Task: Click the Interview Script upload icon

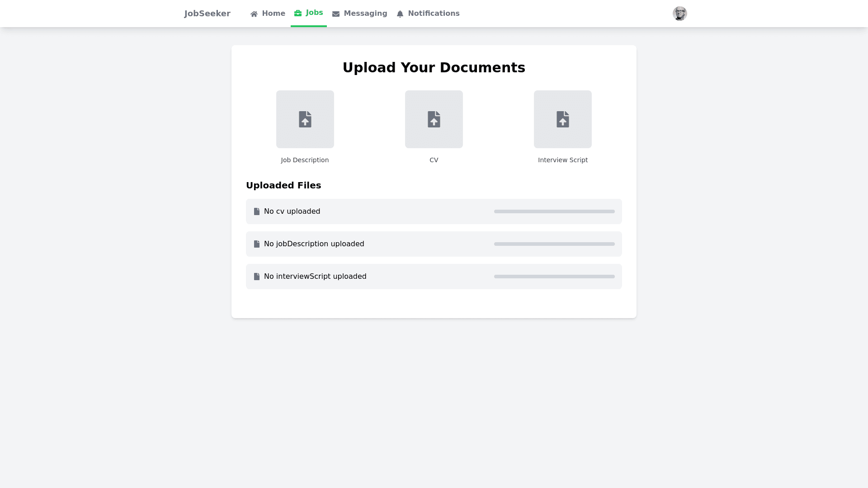Action: click(563, 119)
